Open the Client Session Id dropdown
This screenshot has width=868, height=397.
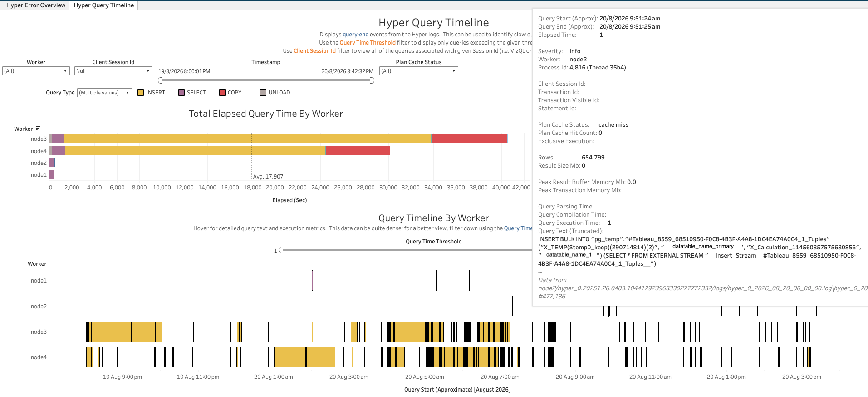[113, 71]
